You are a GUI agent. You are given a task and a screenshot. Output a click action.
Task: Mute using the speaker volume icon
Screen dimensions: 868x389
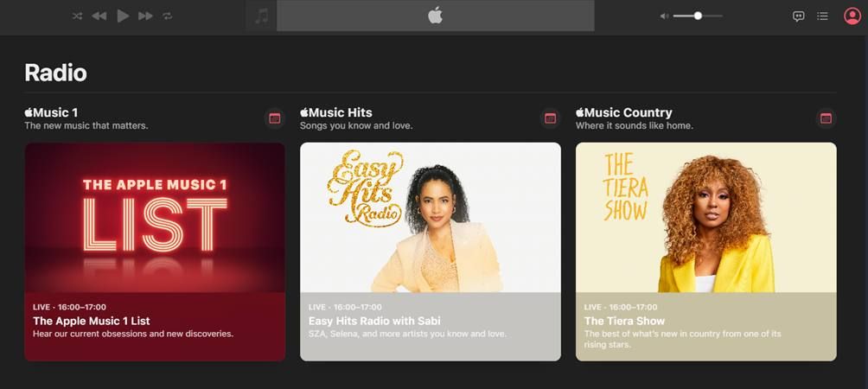[x=664, y=16]
